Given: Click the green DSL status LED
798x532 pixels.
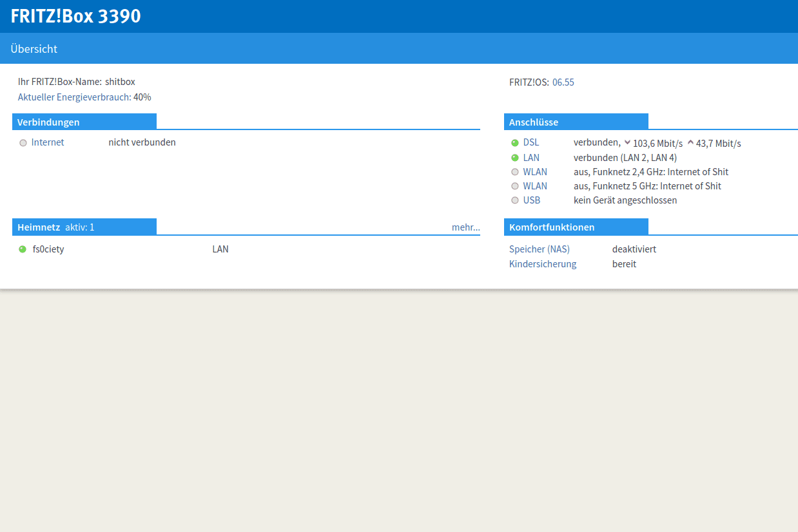Looking at the screenshot, I should [x=515, y=143].
